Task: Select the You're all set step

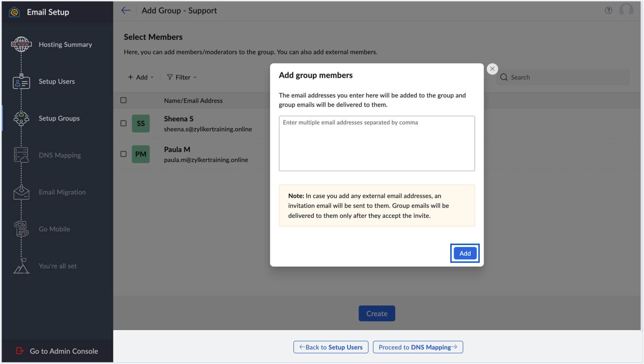Action: click(57, 266)
